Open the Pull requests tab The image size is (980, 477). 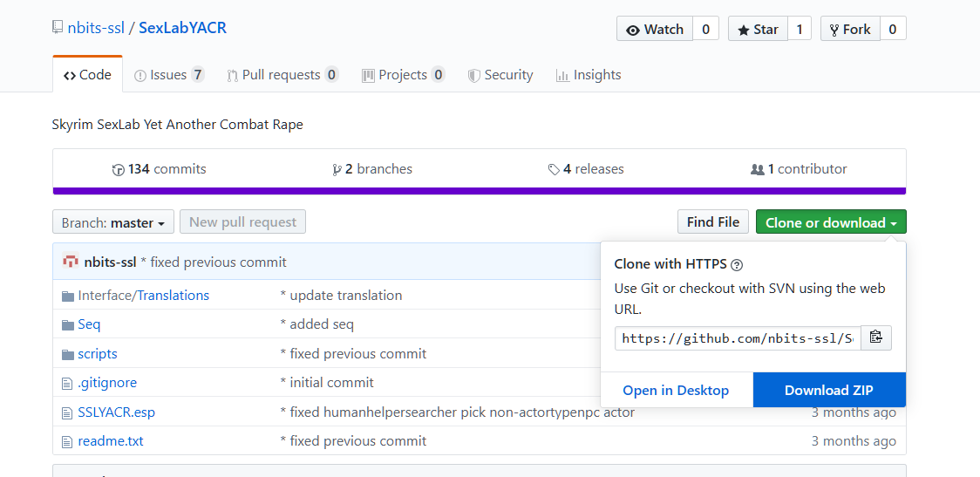(x=282, y=75)
